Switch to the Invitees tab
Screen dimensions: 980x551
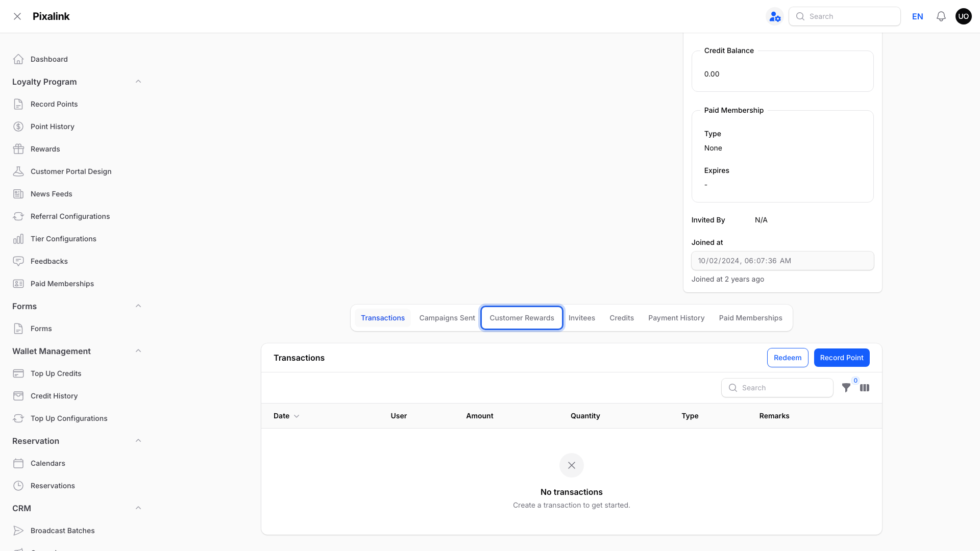(x=582, y=318)
